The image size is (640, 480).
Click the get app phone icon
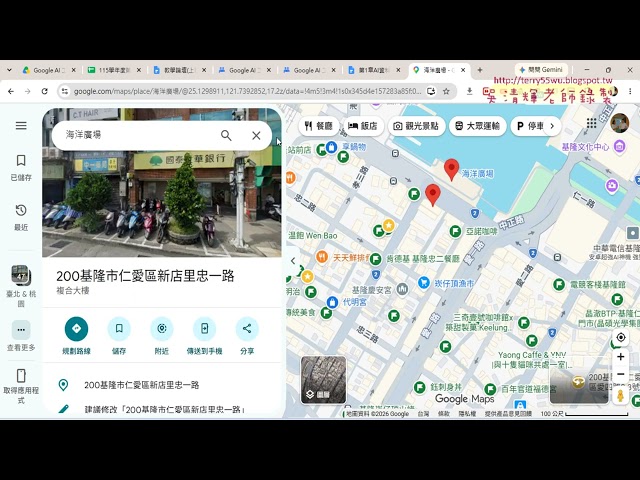pos(21,376)
